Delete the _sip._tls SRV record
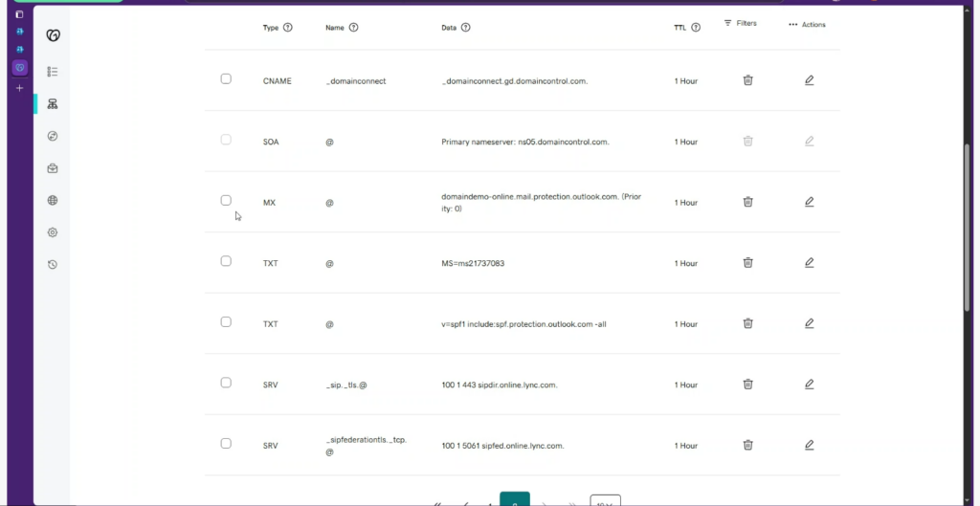Image resolution: width=980 pixels, height=506 pixels. 747,384
